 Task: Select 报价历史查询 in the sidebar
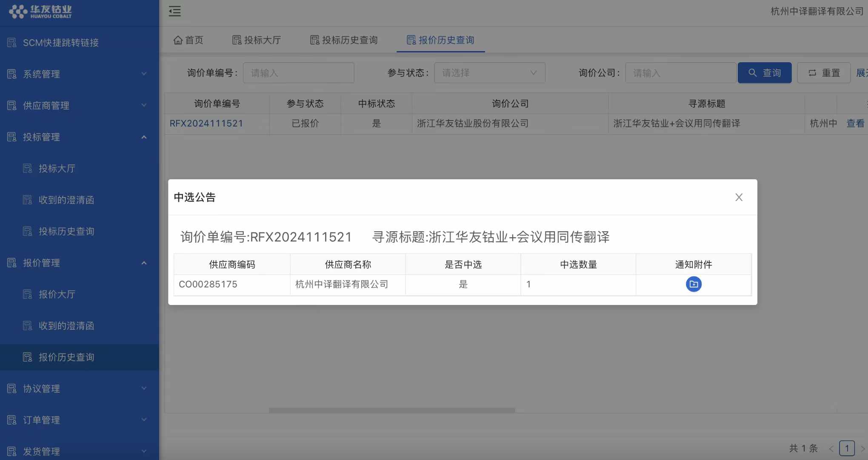[x=80, y=357]
